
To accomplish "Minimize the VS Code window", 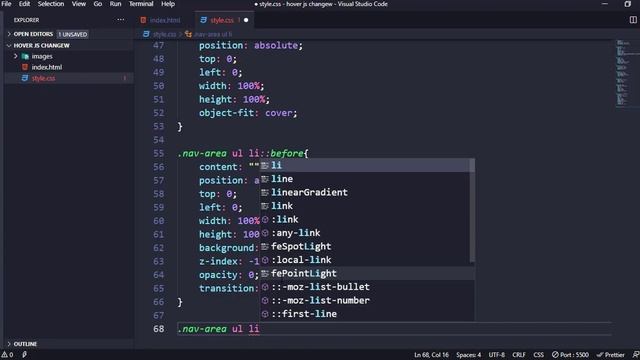I will pyautogui.click(x=604, y=4).
